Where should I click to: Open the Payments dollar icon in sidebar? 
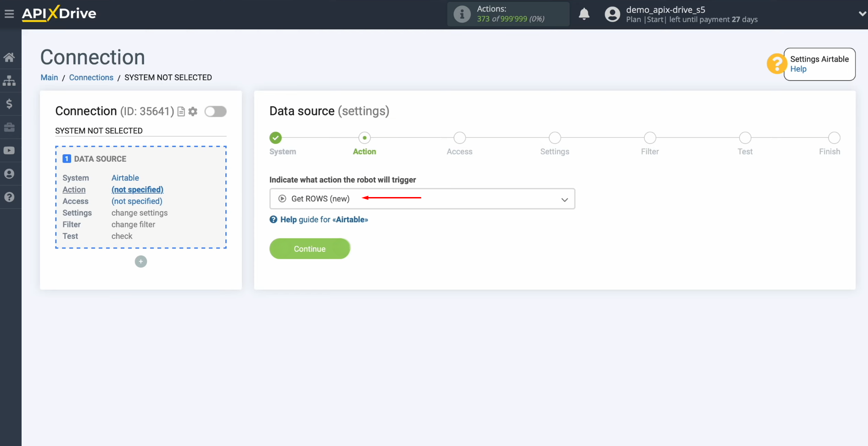[x=10, y=104]
